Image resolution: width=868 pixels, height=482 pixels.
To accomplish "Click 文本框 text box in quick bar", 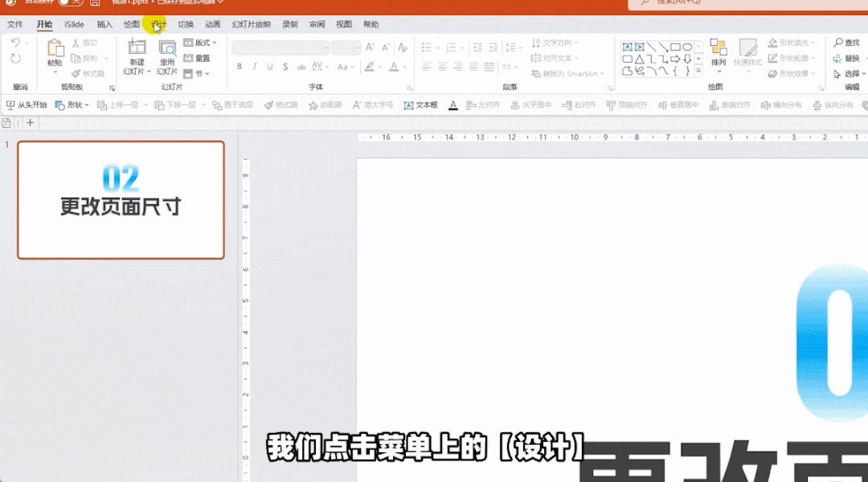I will coord(420,104).
